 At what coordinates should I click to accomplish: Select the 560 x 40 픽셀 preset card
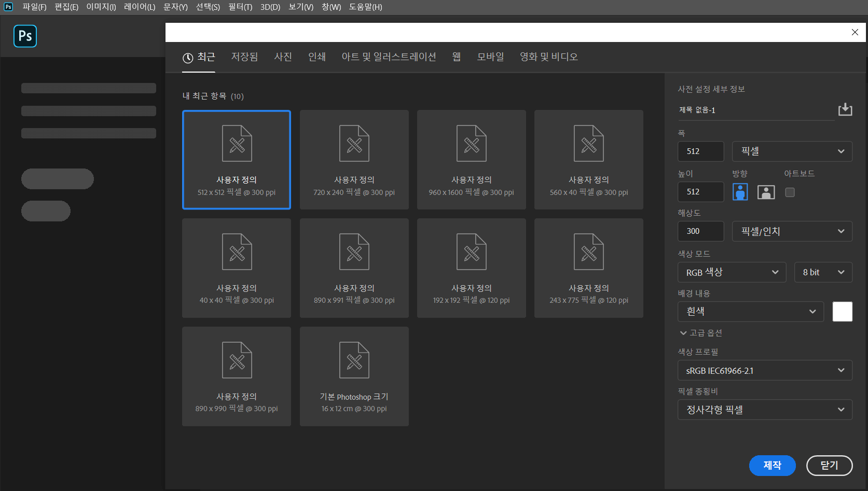point(589,160)
